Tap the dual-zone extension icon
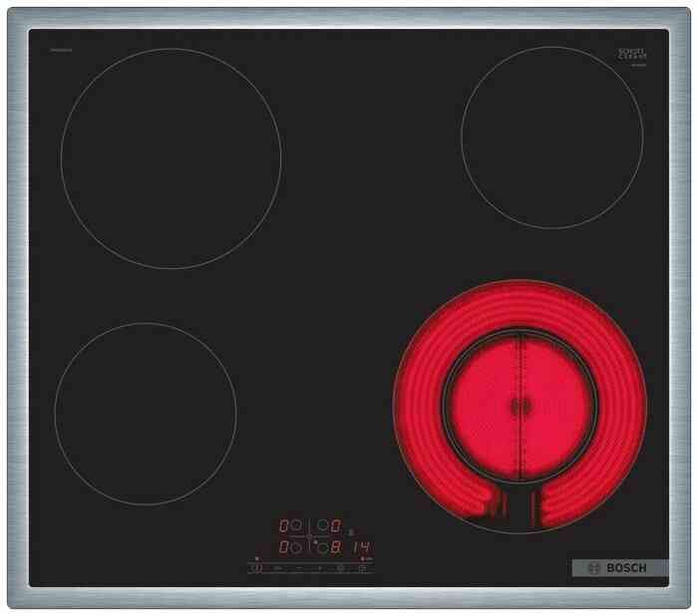Image resolution: width=698 pixels, height=616 pixels. (x=340, y=568)
